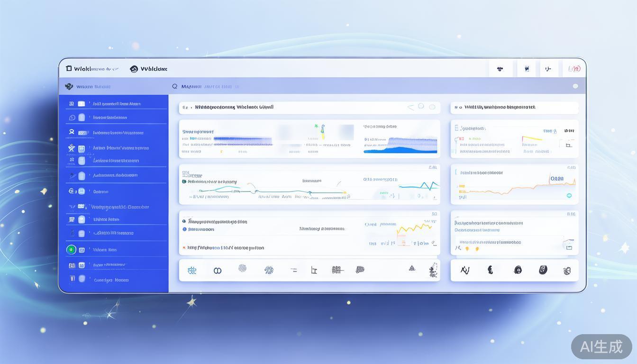Click the small folder icon in bottom-right card
The image size is (637, 364).
[569, 247]
